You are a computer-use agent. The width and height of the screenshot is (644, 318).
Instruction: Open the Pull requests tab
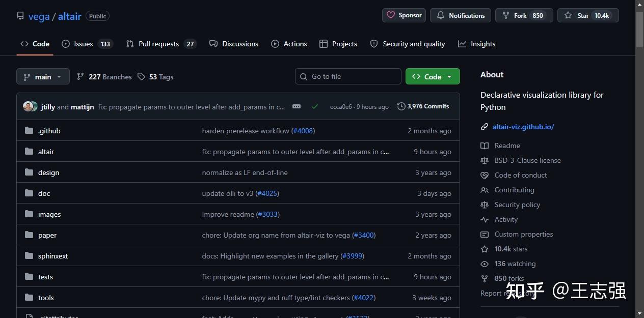pos(161,44)
